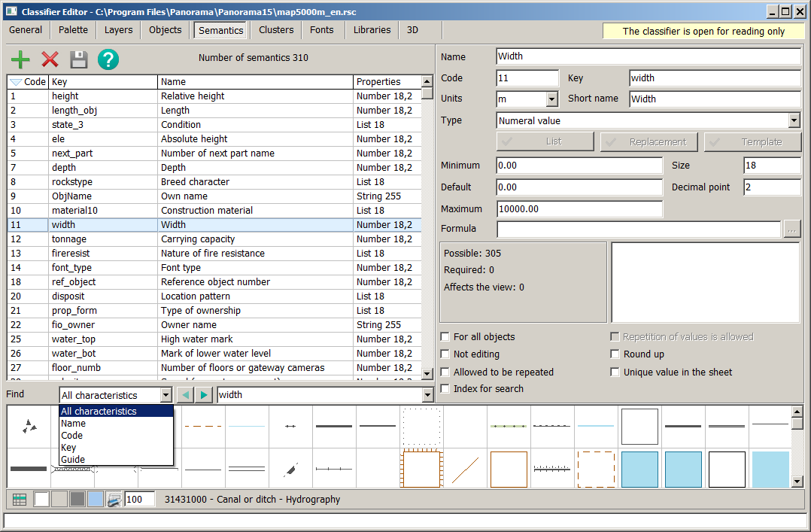Click the red X delete semantic icon
811x532 pixels.
(x=50, y=59)
